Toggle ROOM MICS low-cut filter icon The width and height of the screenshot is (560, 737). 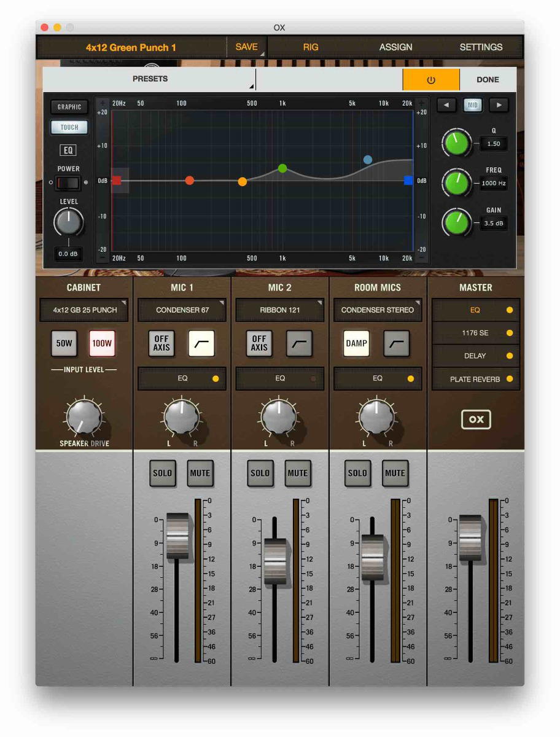coord(396,343)
